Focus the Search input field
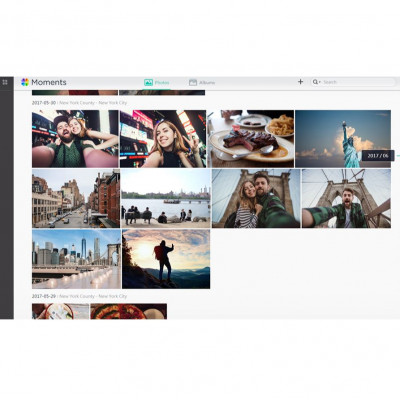 358,82
